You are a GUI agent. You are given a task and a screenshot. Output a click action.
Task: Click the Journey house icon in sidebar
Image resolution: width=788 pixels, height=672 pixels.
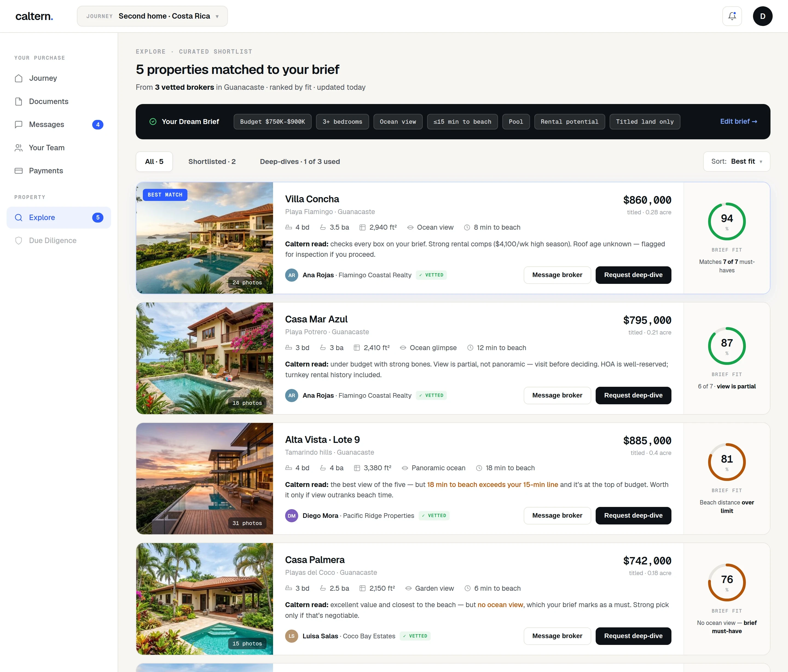pos(19,78)
